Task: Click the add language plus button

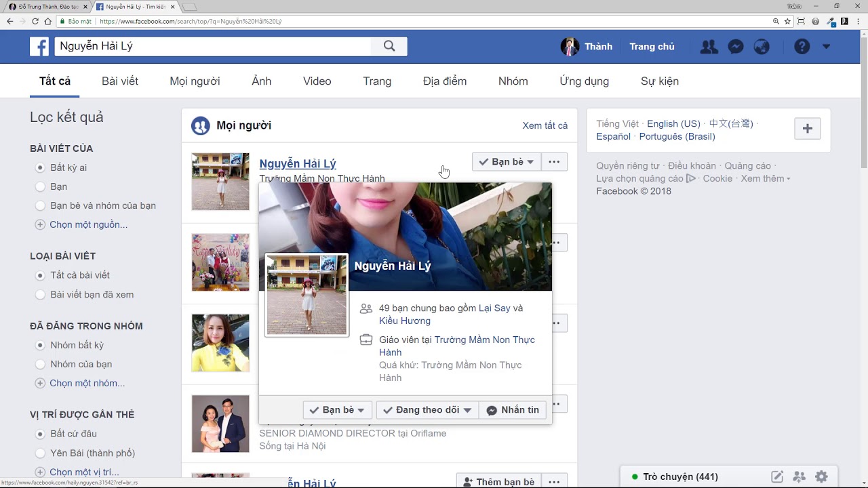Action: [807, 129]
